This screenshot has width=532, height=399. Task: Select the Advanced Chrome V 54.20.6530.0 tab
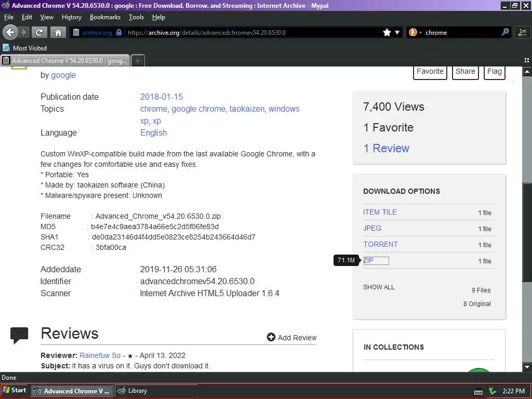pyautogui.click(x=65, y=61)
